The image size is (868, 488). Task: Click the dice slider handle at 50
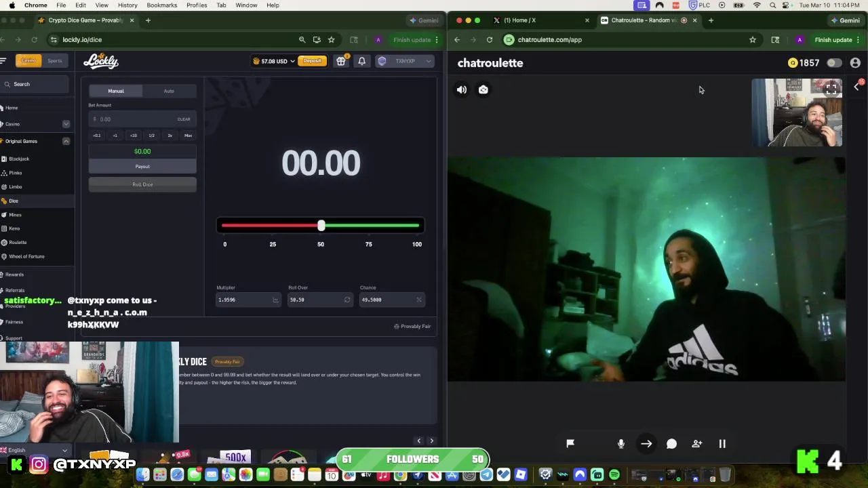tap(321, 225)
